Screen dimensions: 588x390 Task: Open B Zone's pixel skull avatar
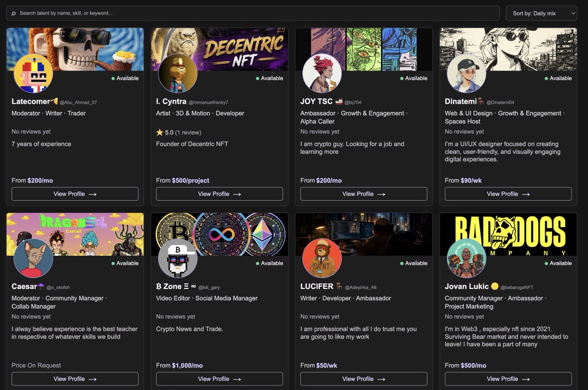(x=178, y=258)
